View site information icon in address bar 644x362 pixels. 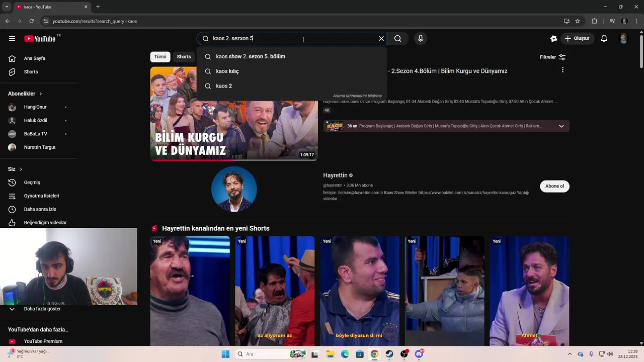pos(46,21)
